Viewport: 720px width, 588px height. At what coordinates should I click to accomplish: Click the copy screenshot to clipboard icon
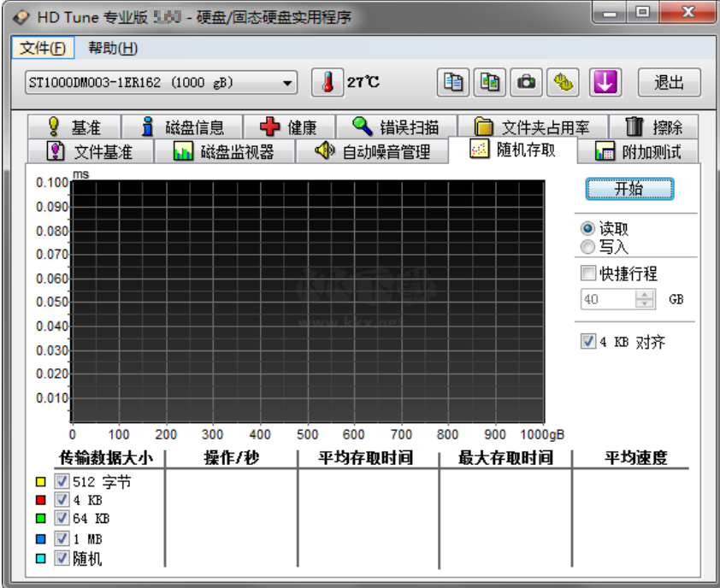pyautogui.click(x=489, y=82)
